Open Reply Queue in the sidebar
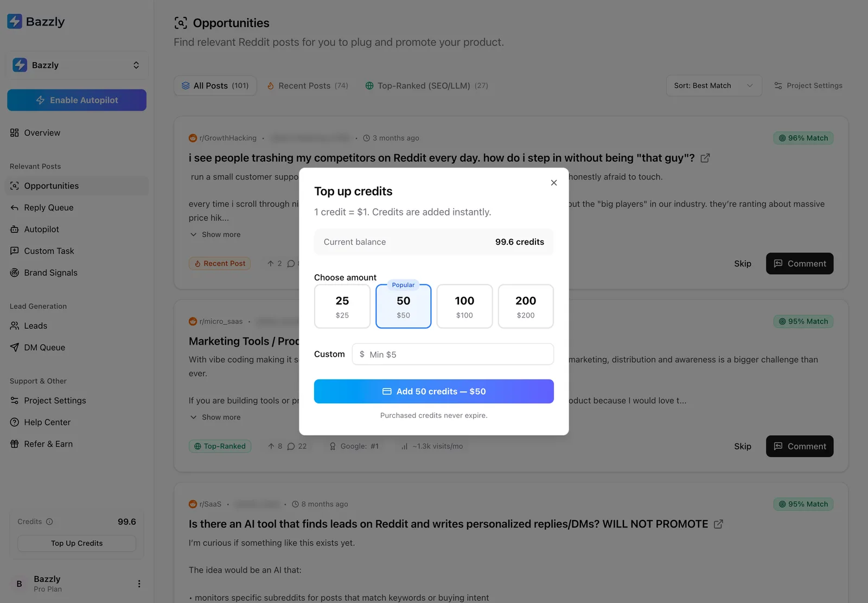The height and width of the screenshot is (603, 868). [x=77, y=208]
